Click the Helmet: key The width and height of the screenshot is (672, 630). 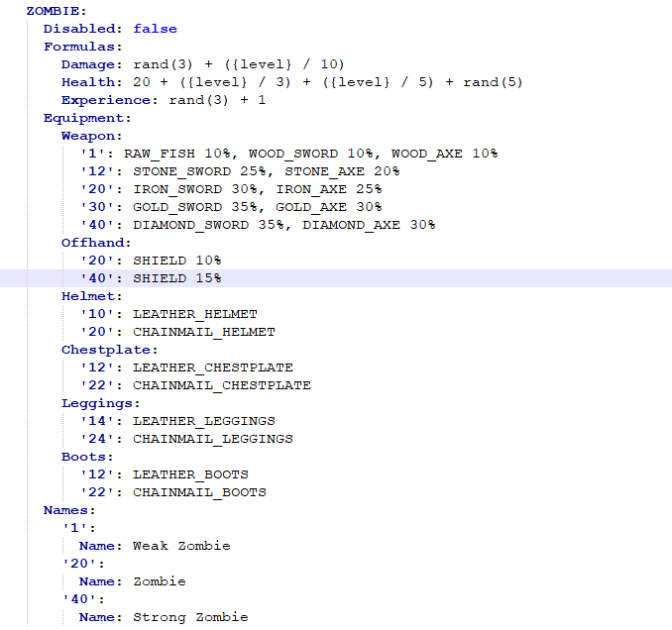[x=92, y=296]
